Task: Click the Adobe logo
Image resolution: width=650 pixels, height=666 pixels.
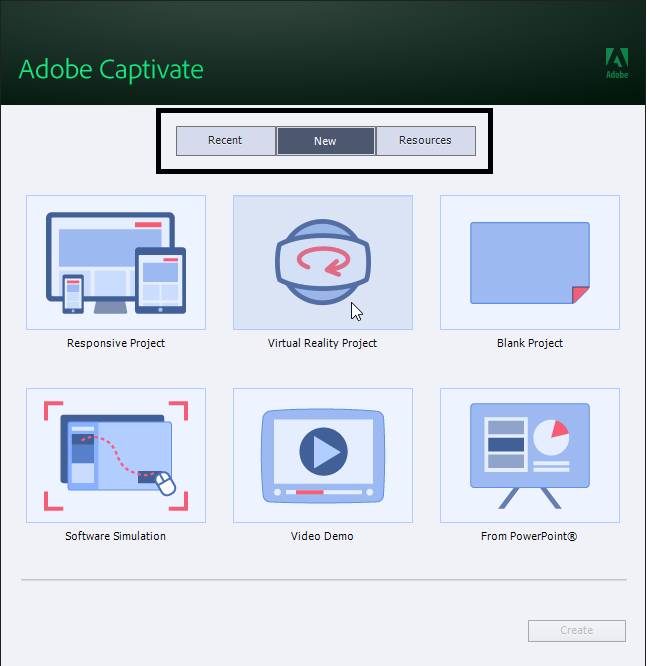Action: tap(617, 63)
